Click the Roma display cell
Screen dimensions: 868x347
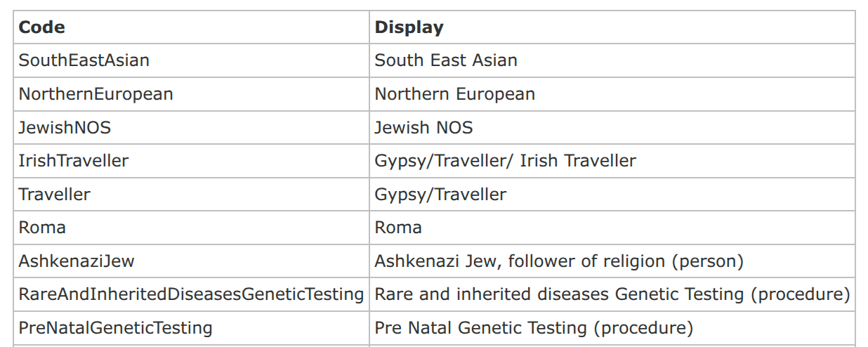[x=398, y=228]
